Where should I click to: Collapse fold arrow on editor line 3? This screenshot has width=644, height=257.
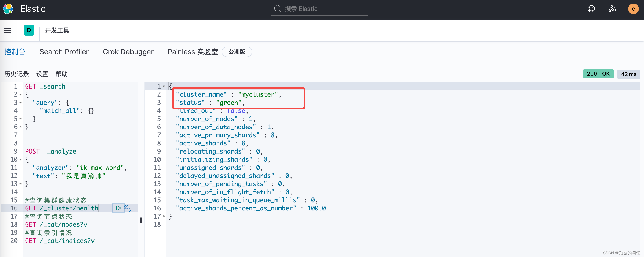[20, 103]
